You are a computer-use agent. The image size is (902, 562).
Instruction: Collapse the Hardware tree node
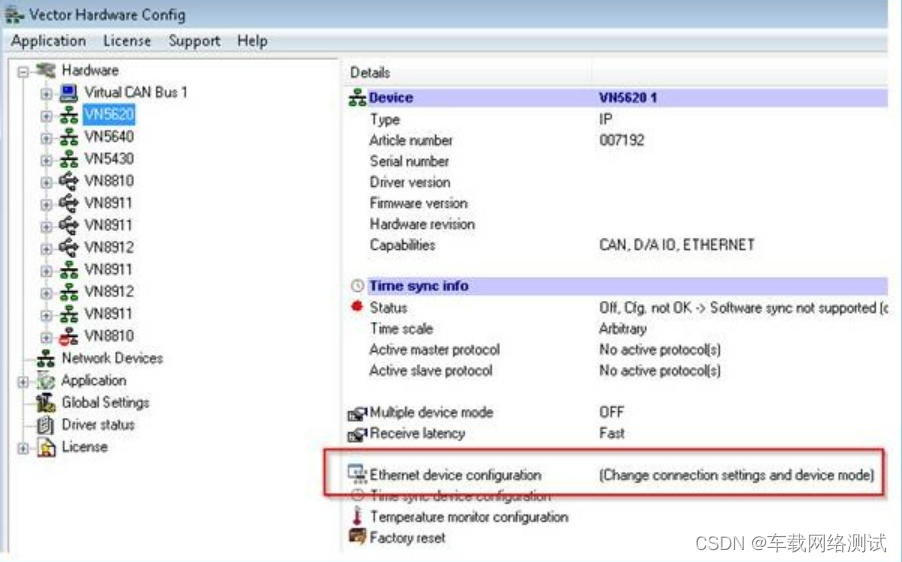pos(23,72)
